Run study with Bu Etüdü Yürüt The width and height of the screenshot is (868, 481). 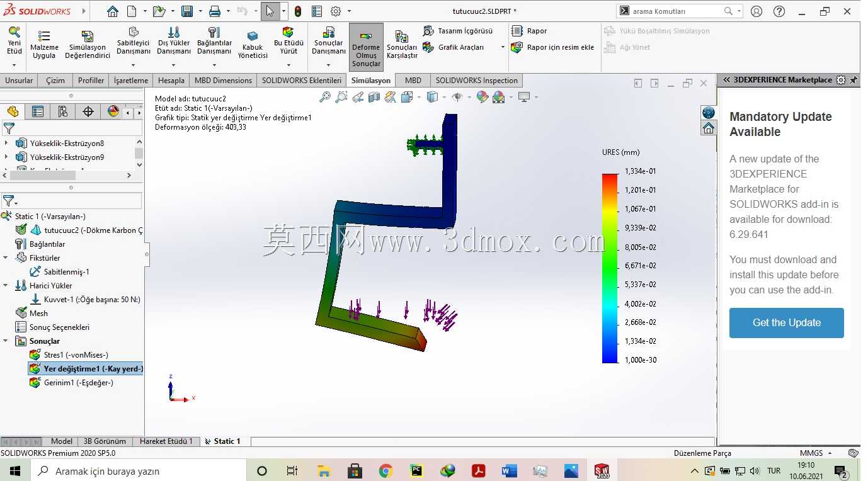tap(288, 42)
